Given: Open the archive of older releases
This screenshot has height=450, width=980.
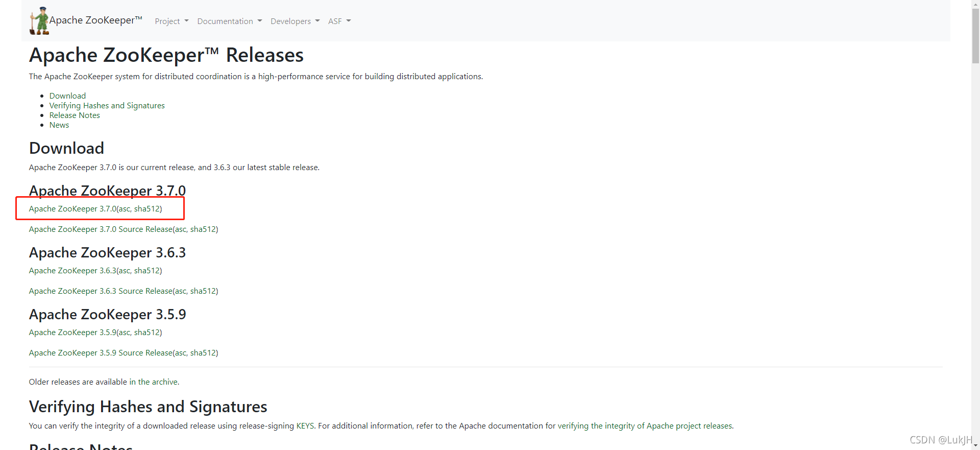Looking at the screenshot, I should (165, 382).
